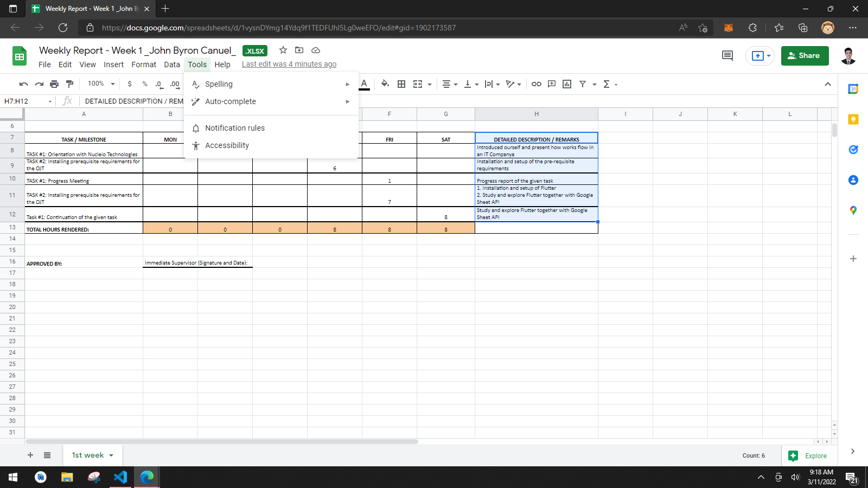The image size is (868, 488).
Task: Expand merge cells options arrow
Action: coord(430,85)
